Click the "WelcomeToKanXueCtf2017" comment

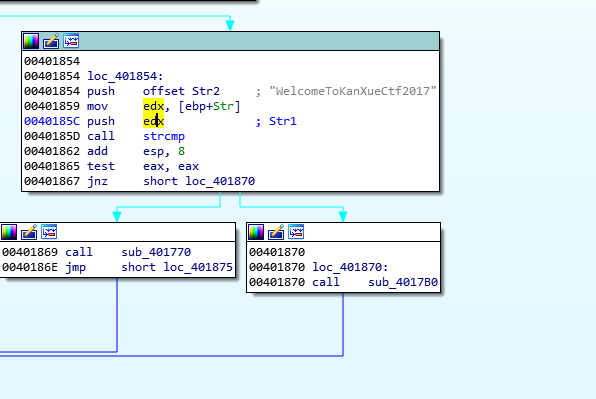pos(353,91)
